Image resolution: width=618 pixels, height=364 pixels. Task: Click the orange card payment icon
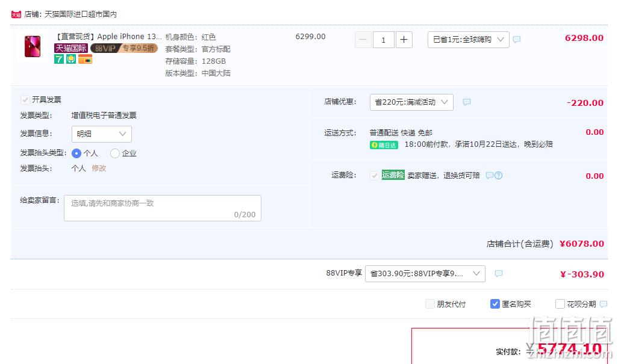[85, 59]
